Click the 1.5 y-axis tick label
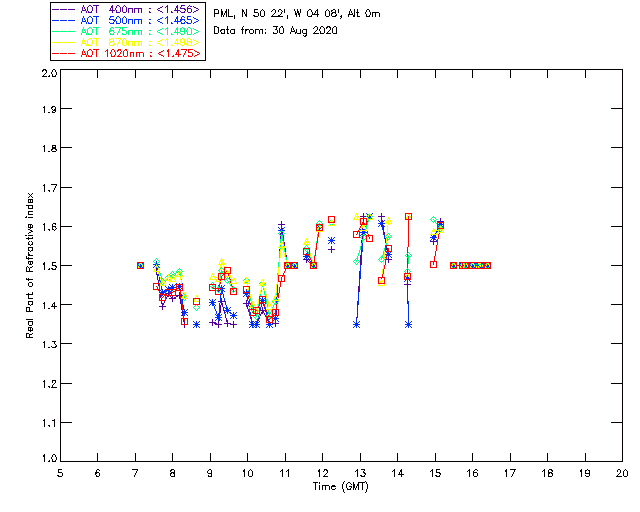The image size is (640, 512). coord(49,266)
